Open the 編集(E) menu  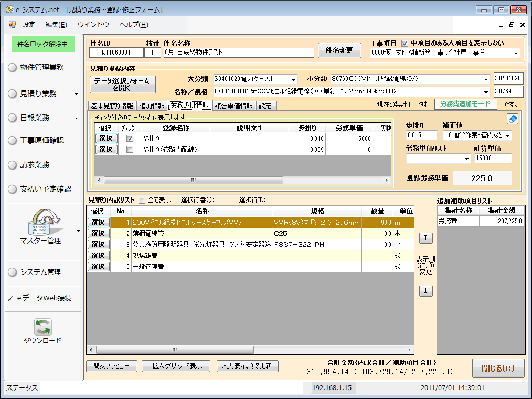pyautogui.click(x=56, y=25)
